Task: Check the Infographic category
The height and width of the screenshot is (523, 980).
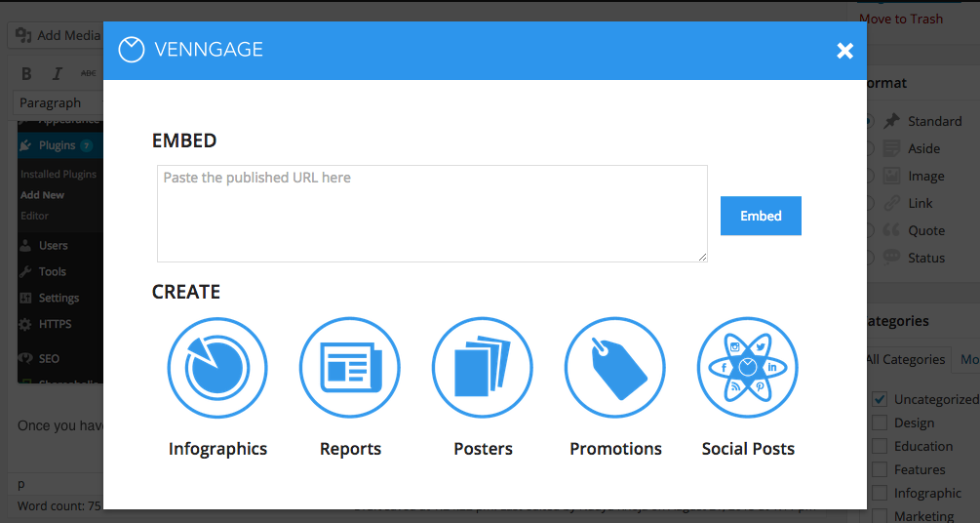Action: (880, 493)
